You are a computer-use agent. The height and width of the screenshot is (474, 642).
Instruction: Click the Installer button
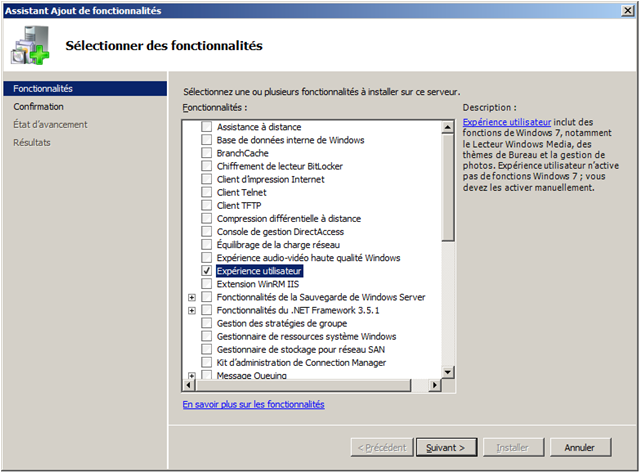tap(513, 448)
